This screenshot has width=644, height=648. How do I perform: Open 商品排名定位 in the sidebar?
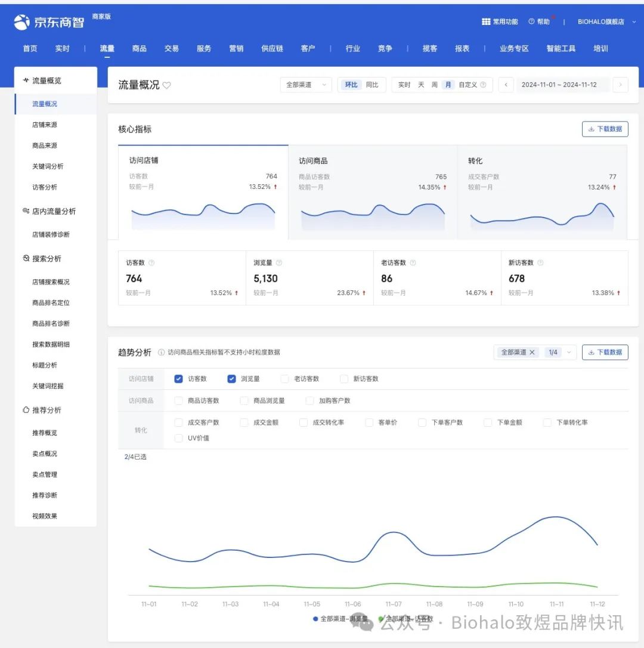[x=51, y=303]
